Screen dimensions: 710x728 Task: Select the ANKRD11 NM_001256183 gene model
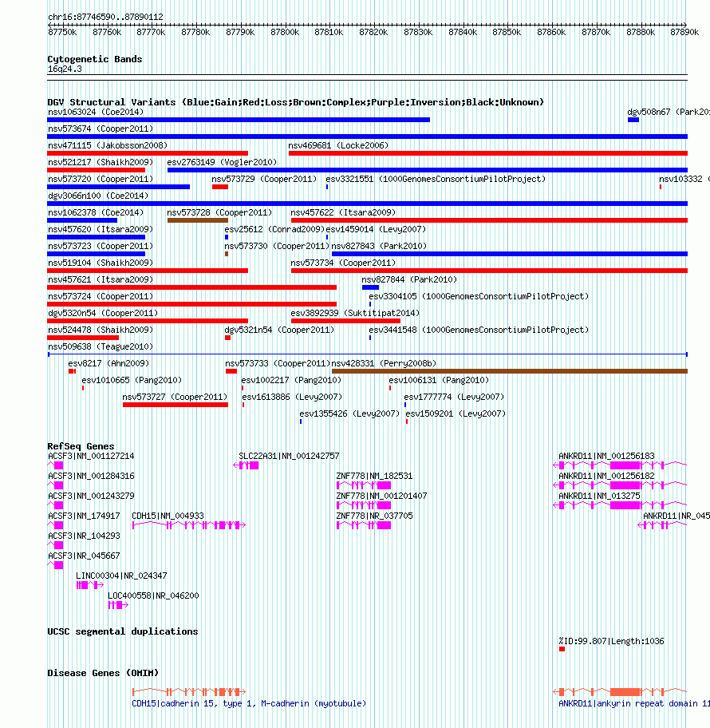620,465
